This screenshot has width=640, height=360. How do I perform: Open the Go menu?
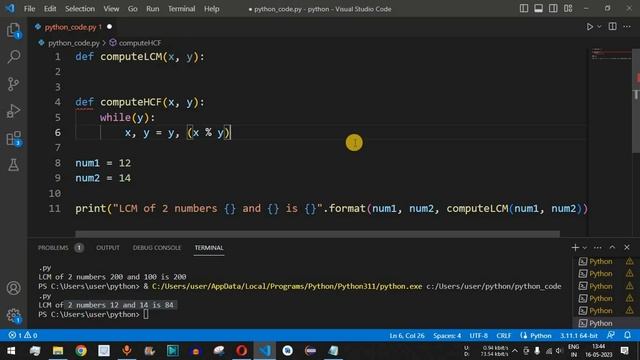[x=133, y=9]
